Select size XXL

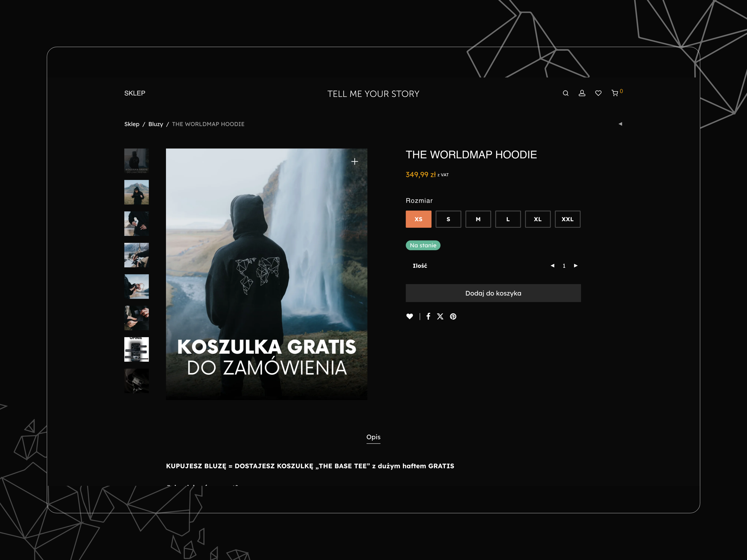coord(568,219)
